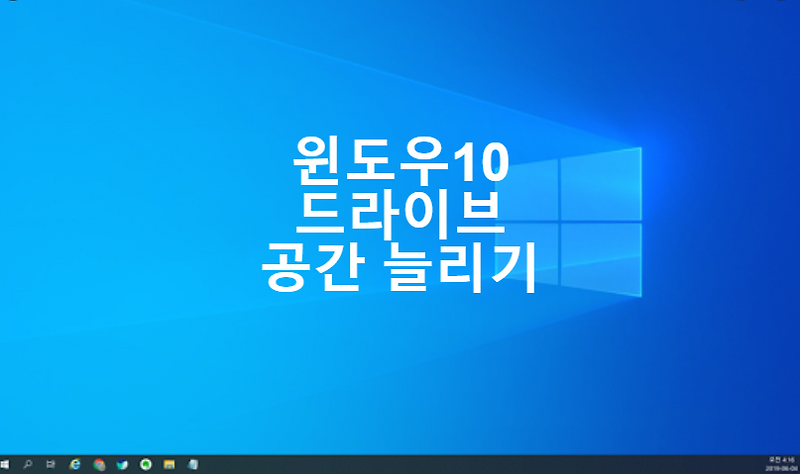Image resolution: width=800 pixels, height=474 pixels.
Task: Open the green circle app on taskbar
Action: click(x=146, y=464)
